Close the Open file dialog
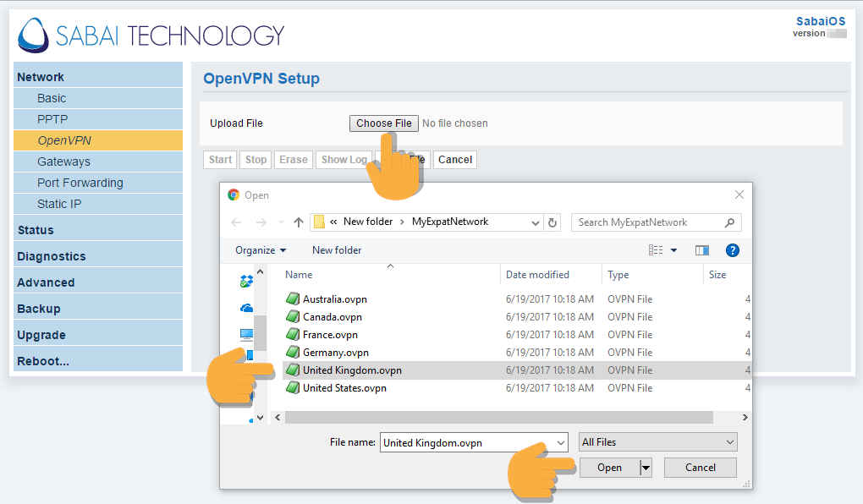This screenshot has width=863, height=504. 739,194
